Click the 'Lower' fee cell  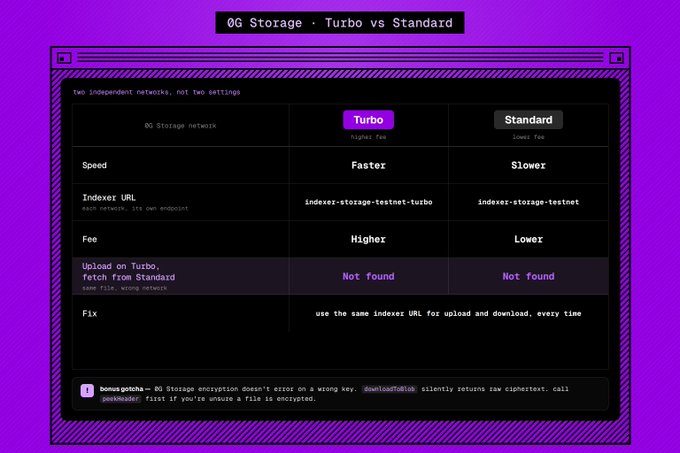tap(528, 239)
